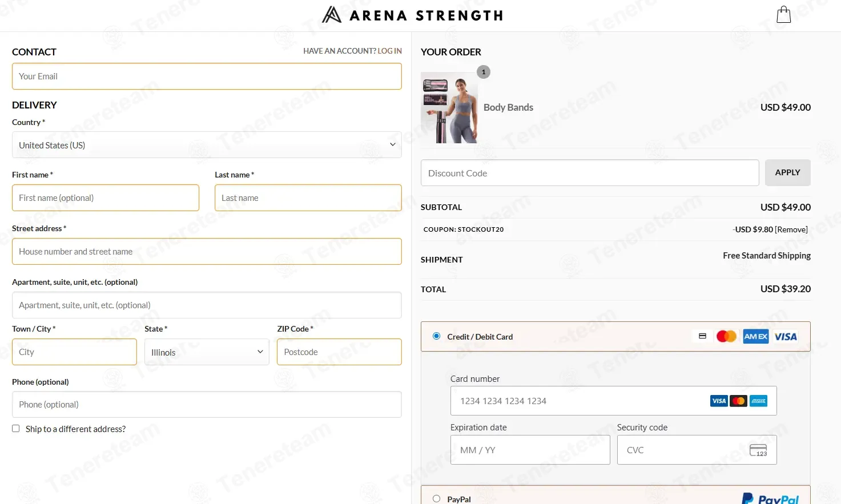The width and height of the screenshot is (841, 504).
Task: Click the generic card icon beside Credit / Debit Card
Action: 702,336
